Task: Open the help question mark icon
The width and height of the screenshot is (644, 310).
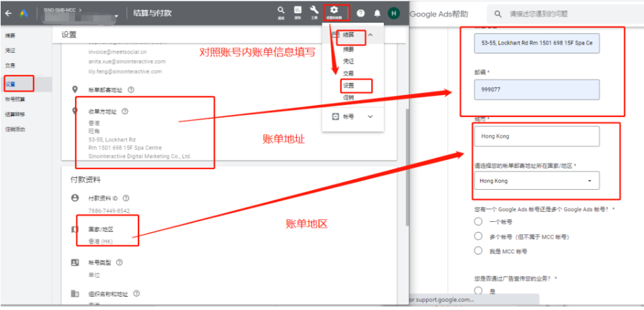Action: [360, 13]
